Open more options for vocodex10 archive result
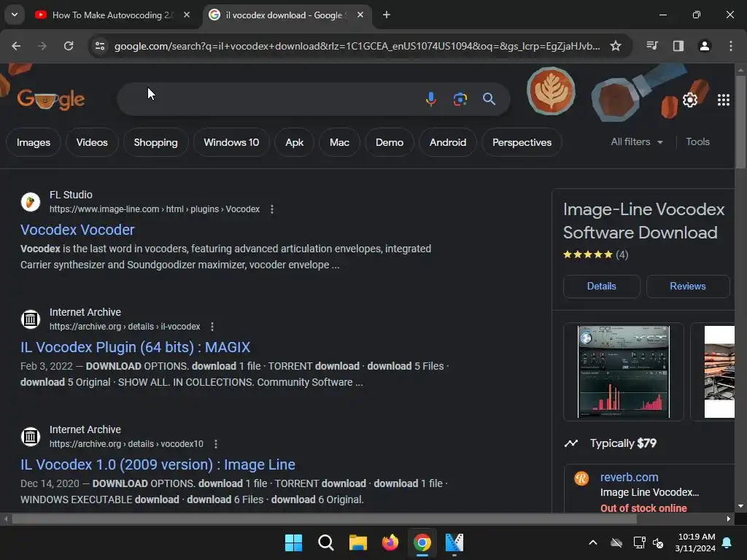 [216, 444]
